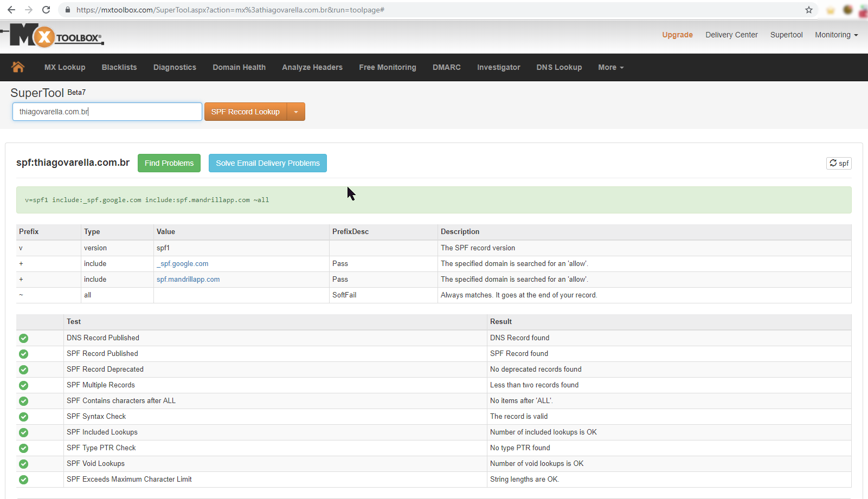The image size is (868, 499).
Task: Click the green check beside SPF Record Deprecated
Action: 23,370
